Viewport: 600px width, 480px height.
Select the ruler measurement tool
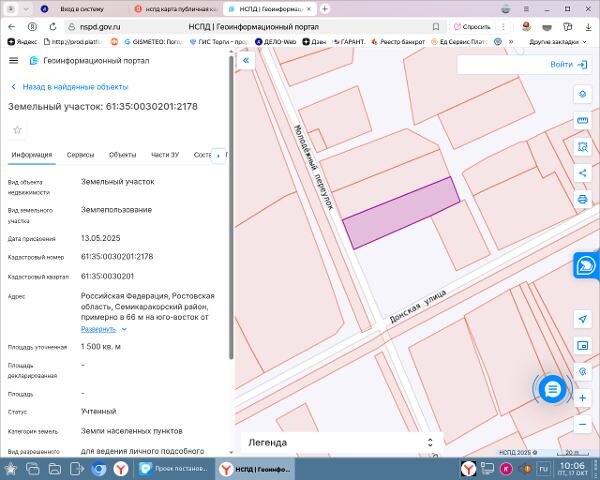coord(582,121)
